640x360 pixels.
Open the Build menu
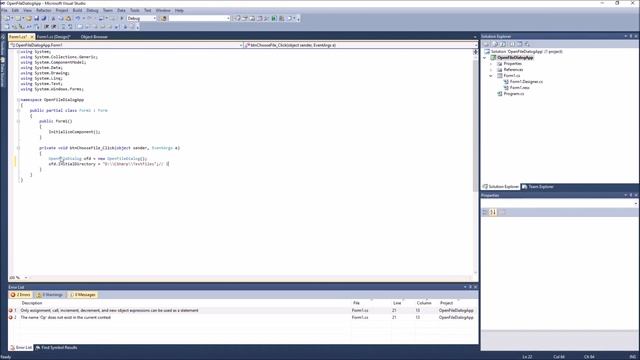pos(77,10)
